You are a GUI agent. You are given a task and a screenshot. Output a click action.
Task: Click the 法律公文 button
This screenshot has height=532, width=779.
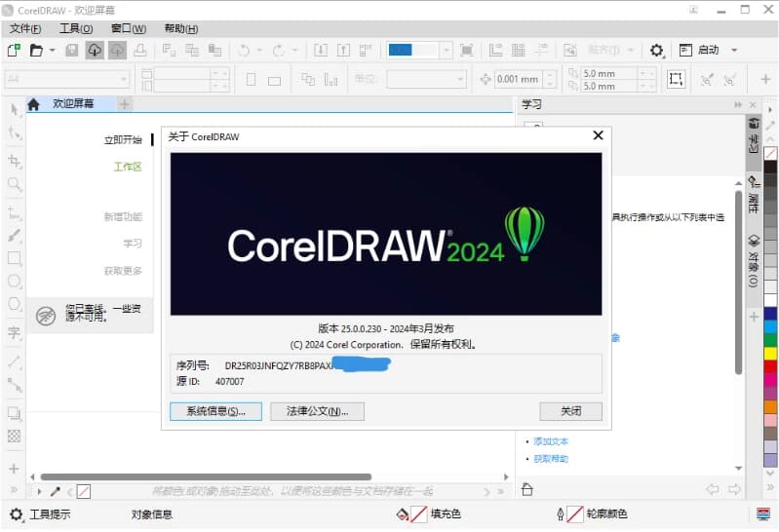point(317,412)
